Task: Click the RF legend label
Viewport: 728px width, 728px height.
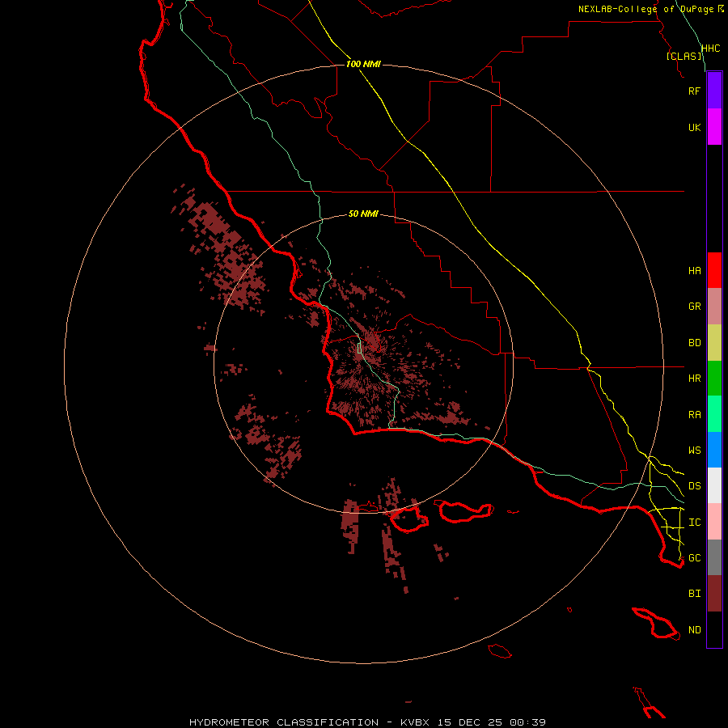Action: point(694,91)
